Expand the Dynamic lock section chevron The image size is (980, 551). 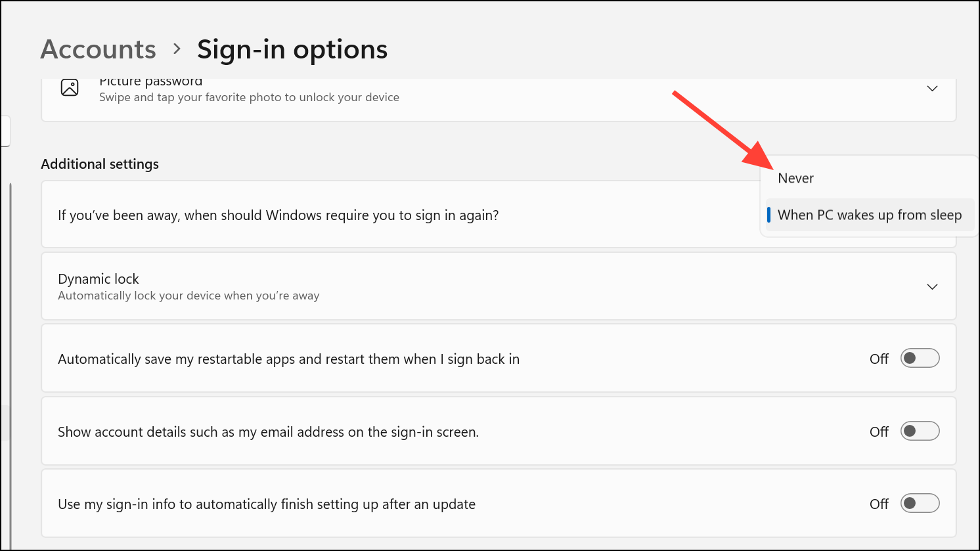tap(932, 287)
